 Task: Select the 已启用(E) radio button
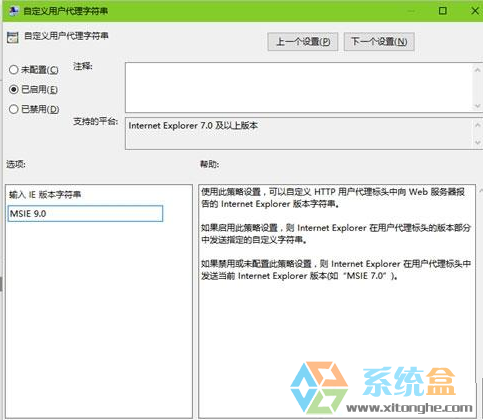[x=14, y=89]
